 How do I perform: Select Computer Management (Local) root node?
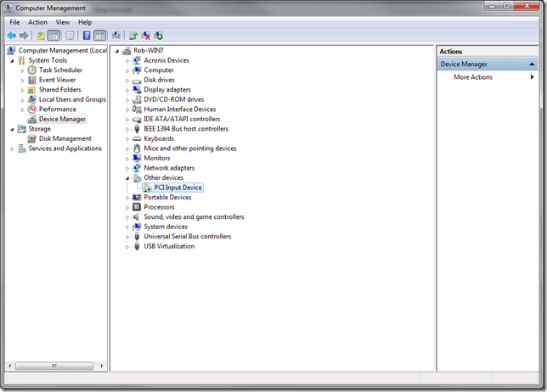62,51
